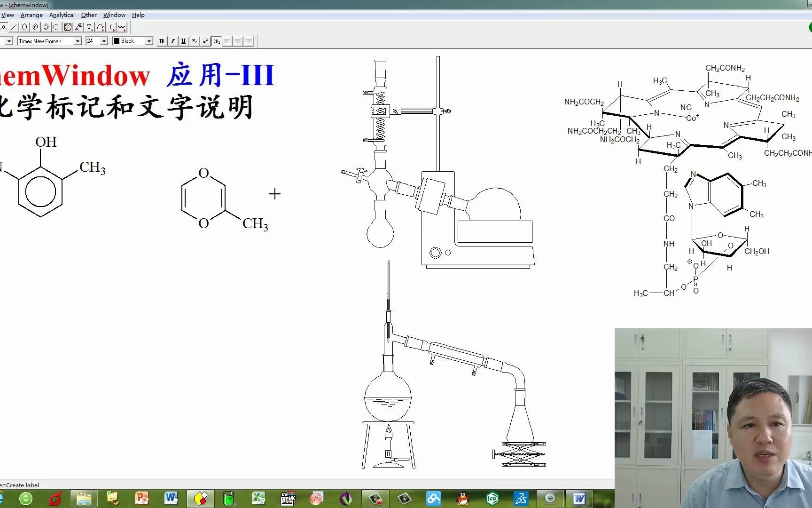Open the green beaker app in the taskbar

[228, 498]
